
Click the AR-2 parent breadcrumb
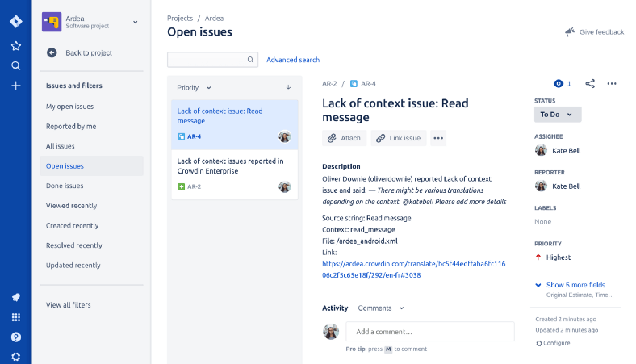tap(329, 84)
